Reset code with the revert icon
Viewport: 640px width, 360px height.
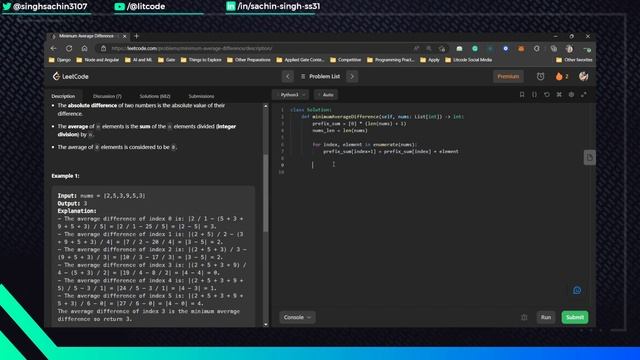click(x=547, y=95)
